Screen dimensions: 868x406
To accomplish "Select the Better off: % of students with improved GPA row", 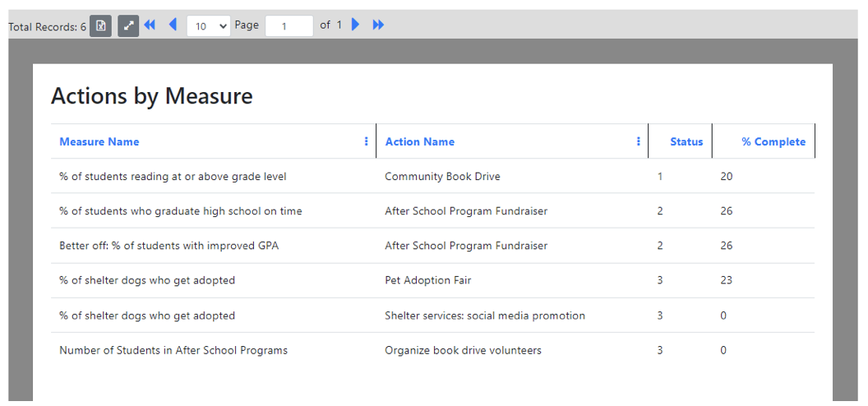I will [x=169, y=246].
